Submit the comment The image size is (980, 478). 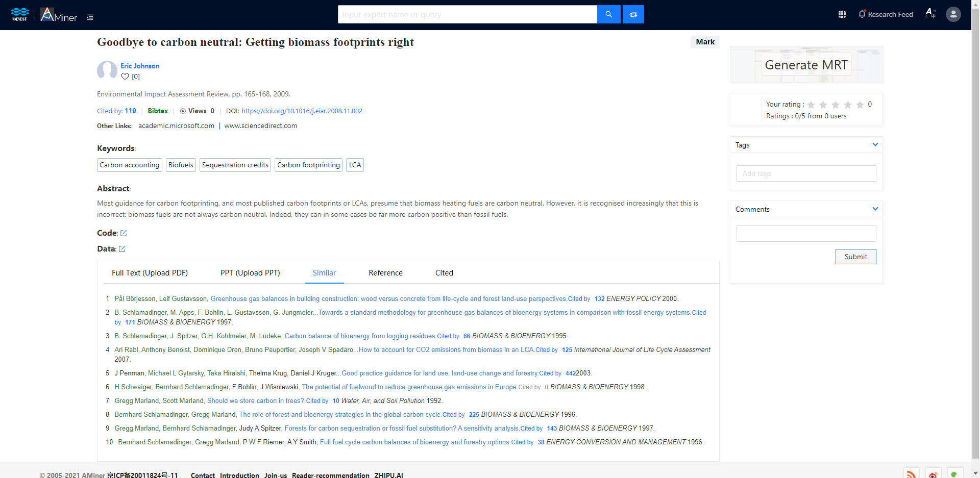pyautogui.click(x=855, y=257)
